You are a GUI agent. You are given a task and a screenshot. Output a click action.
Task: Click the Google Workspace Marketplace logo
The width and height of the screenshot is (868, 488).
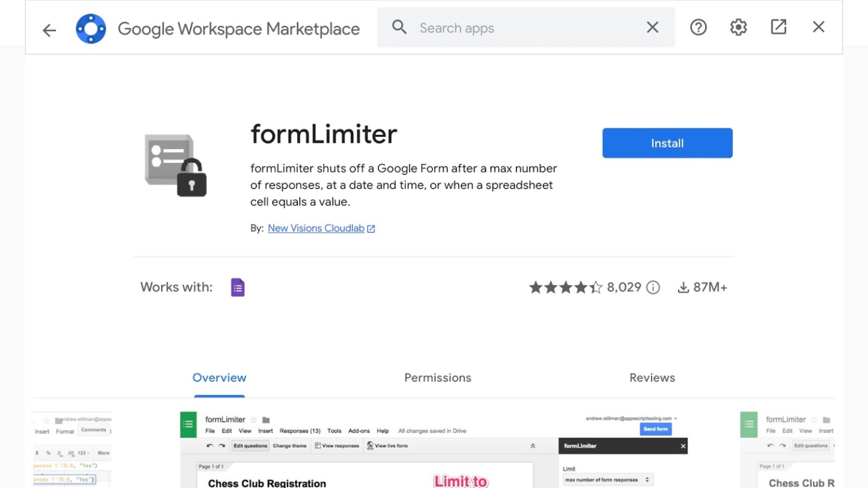90,28
